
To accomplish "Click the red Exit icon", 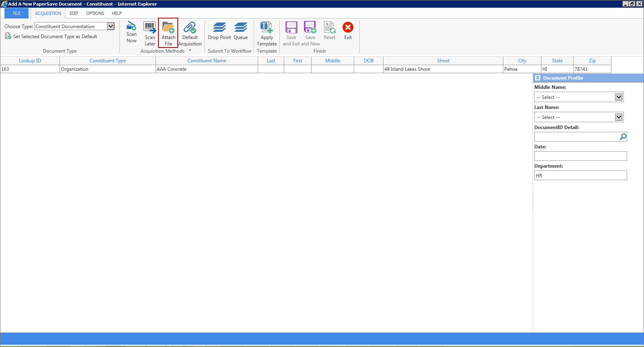I will 348,27.
